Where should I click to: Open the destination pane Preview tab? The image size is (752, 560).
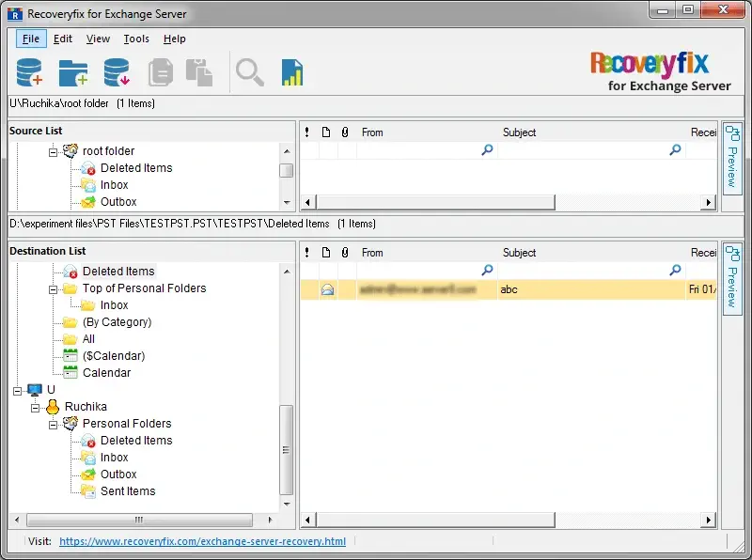732,278
